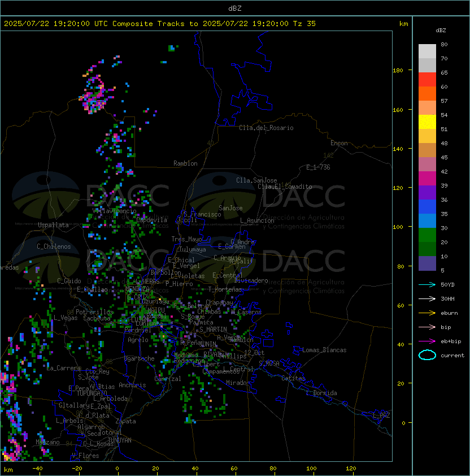
Task: Click the 'L_Dormida' map label
Action: 321,393
